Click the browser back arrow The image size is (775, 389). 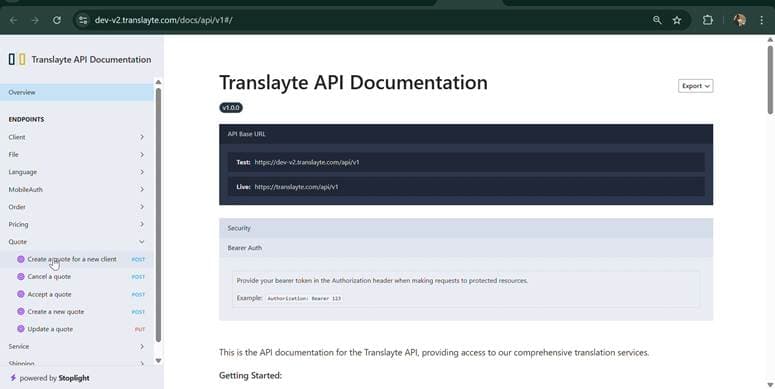(x=13, y=20)
